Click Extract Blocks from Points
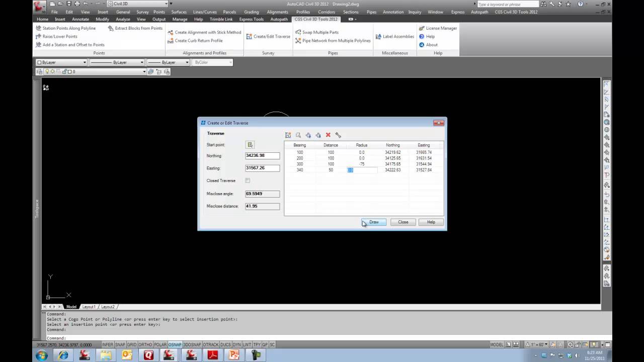 (135, 28)
